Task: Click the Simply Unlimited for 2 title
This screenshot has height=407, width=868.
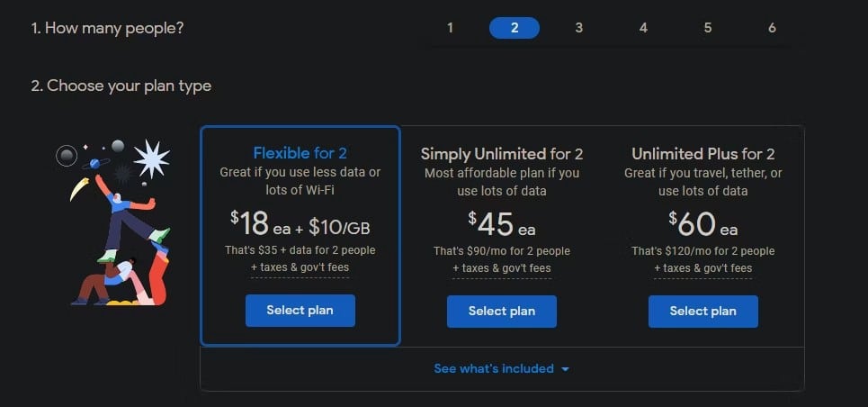Action: point(502,154)
